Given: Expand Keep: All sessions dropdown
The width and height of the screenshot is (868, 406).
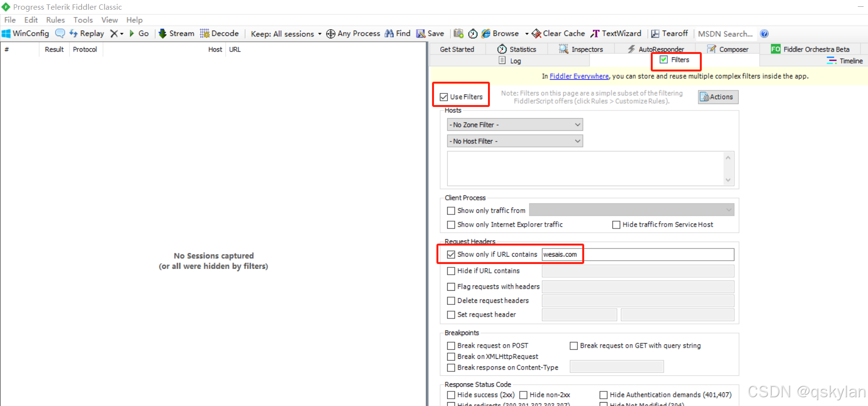Looking at the screenshot, I should coord(286,34).
